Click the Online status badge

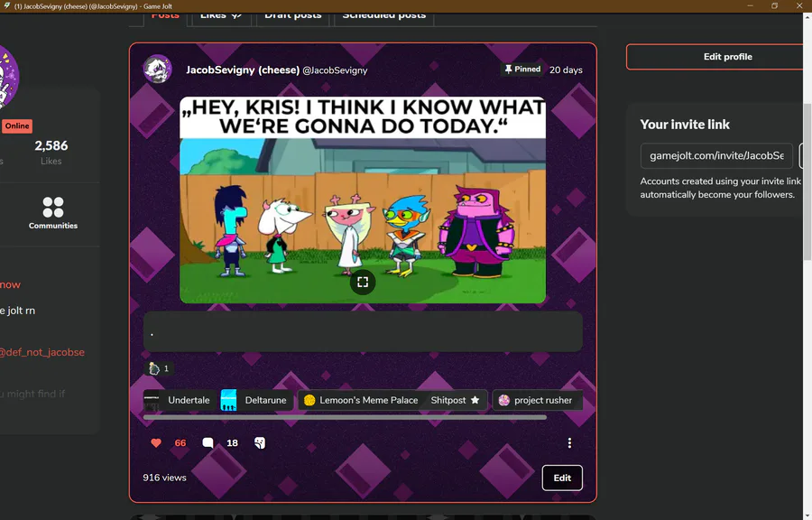tap(17, 125)
